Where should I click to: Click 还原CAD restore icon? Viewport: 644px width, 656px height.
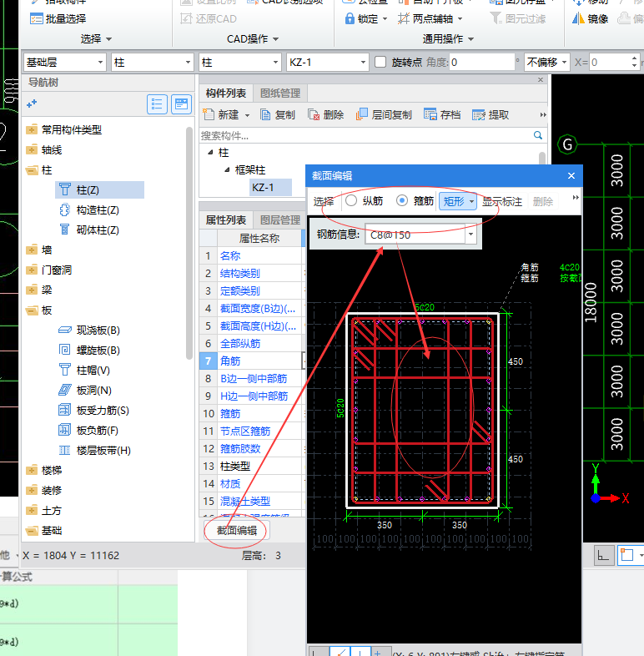pos(186,19)
